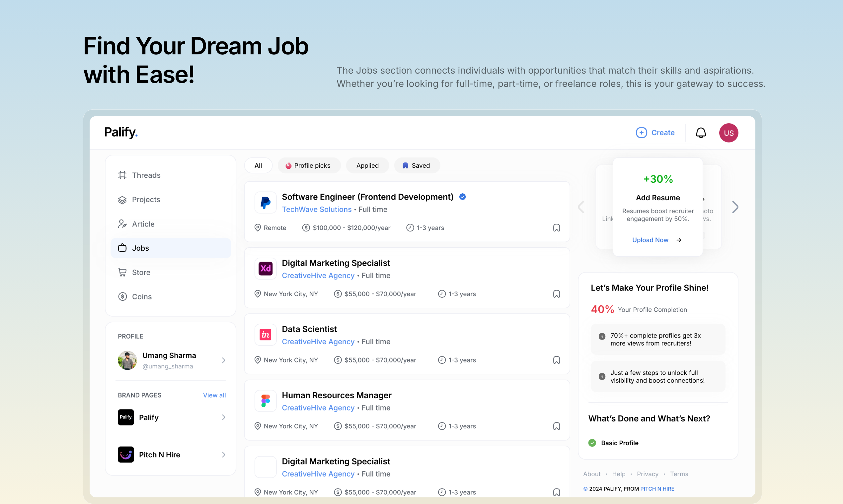This screenshot has width=843, height=504.
Task: Open the notifications bell icon
Action: 701,133
